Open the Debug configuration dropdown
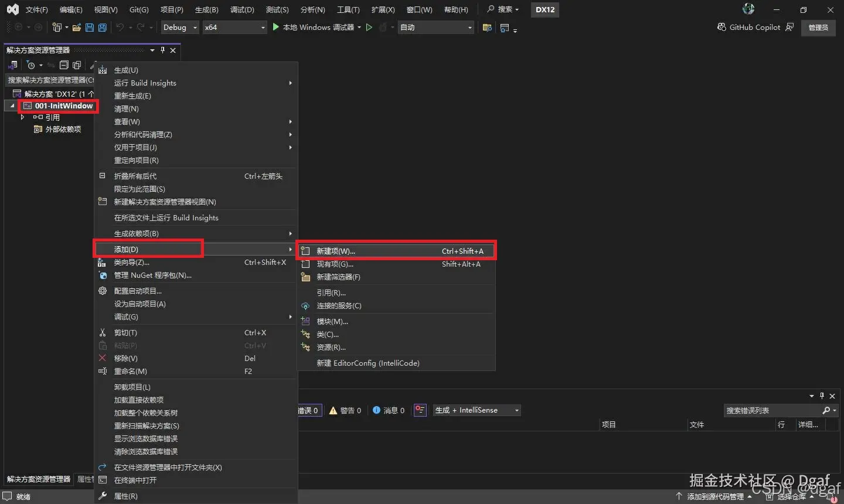The height and width of the screenshot is (504, 844). pyautogui.click(x=180, y=28)
